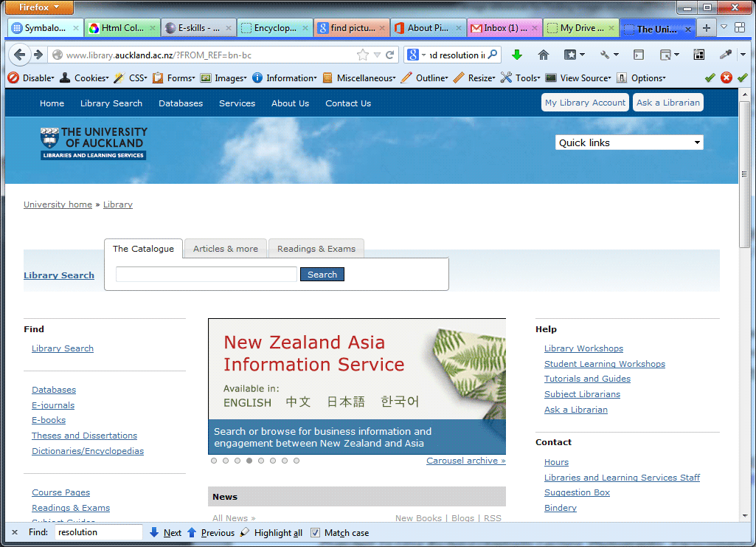Open the Resize web developer menu
Image resolution: width=756 pixels, height=547 pixels.
pyautogui.click(x=474, y=78)
